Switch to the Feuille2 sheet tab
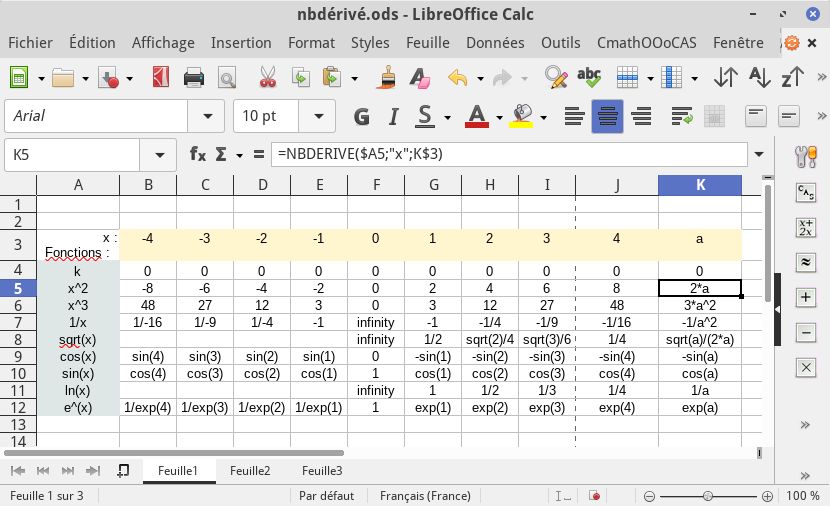Viewport: 830px width, 506px height. tap(250, 470)
